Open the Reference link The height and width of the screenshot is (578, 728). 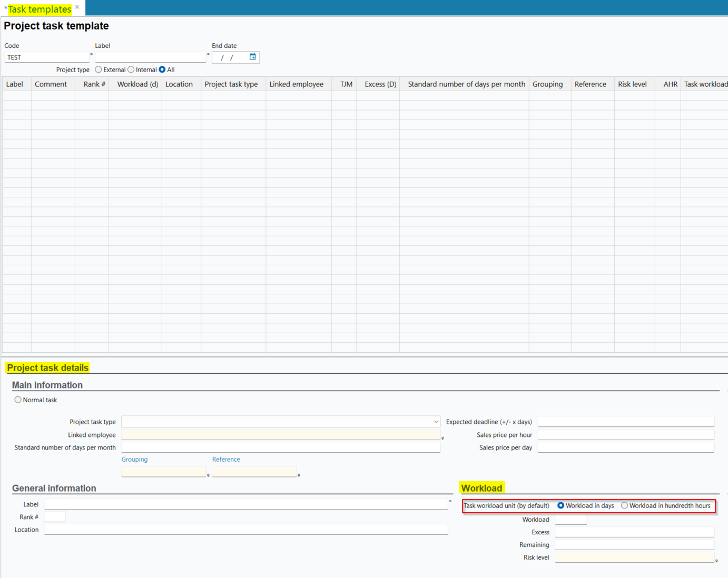pyautogui.click(x=226, y=460)
